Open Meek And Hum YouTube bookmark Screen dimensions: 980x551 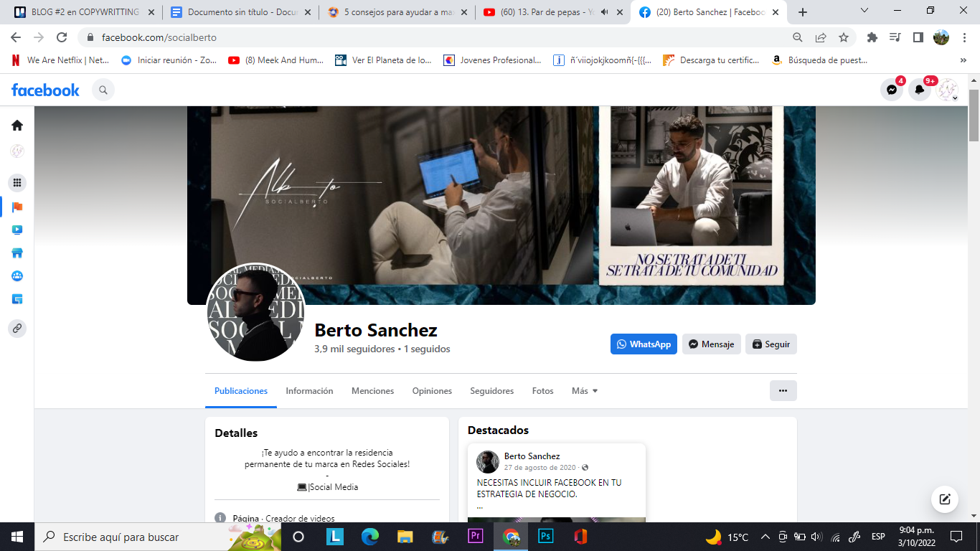(x=276, y=60)
